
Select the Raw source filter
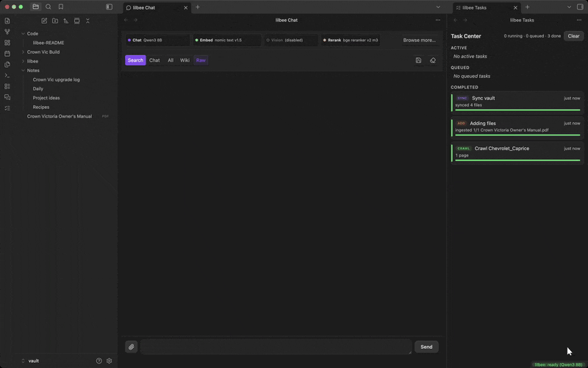(x=201, y=60)
